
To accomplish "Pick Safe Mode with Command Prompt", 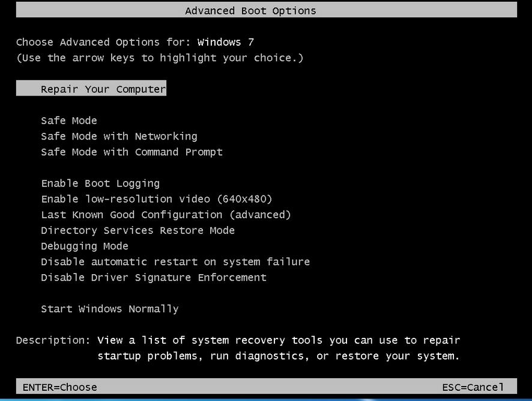I will [131, 152].
